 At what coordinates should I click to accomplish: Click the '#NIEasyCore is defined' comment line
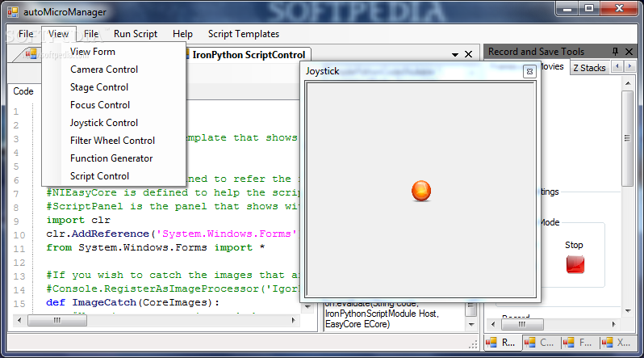(173, 192)
